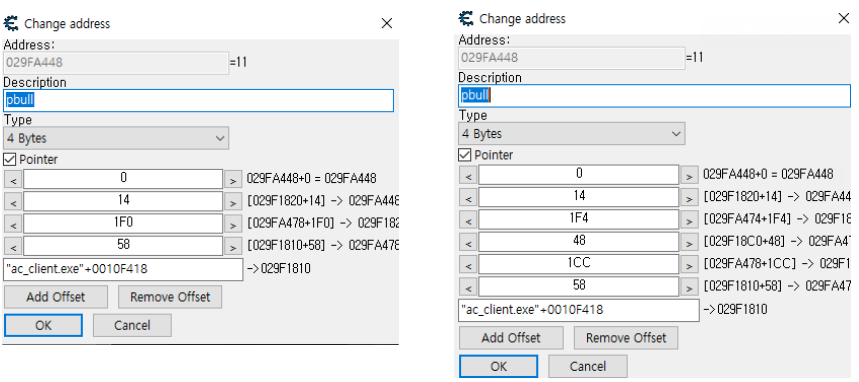Click Address field 029FA448 in left dialog
Screen dimensions: 859x382
116,62
